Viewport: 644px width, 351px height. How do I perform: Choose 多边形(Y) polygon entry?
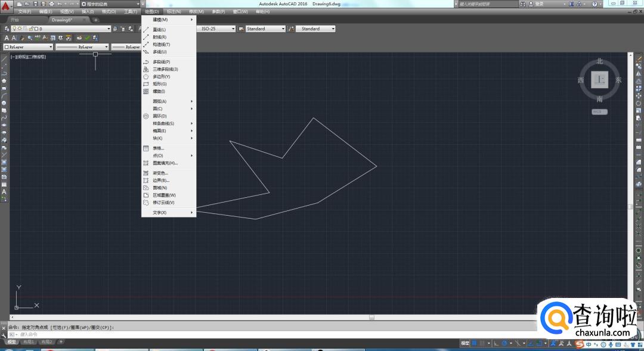pyautogui.click(x=168, y=76)
